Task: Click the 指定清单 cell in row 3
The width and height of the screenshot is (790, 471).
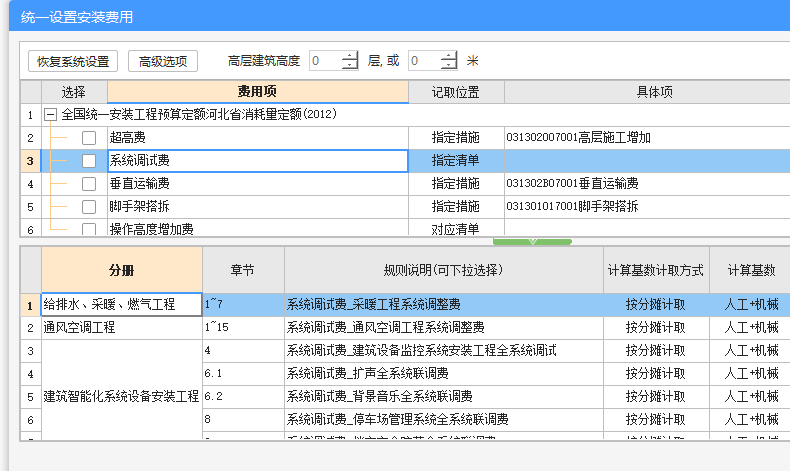Action: pyautogui.click(x=456, y=161)
